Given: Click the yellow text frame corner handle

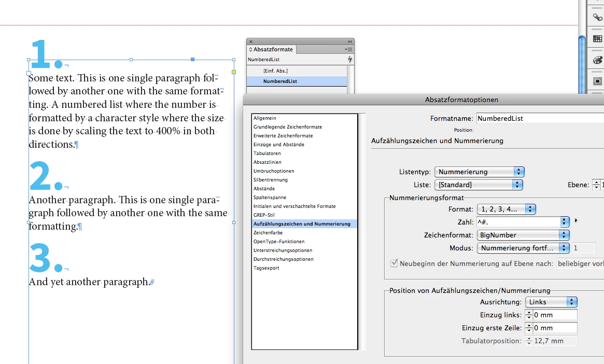Looking at the screenshot, I should tap(233, 72).
